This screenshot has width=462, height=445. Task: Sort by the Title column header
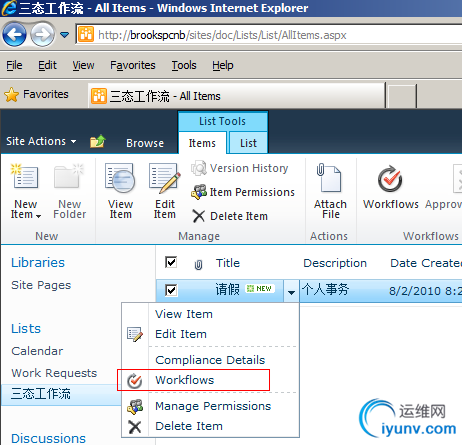click(x=228, y=263)
